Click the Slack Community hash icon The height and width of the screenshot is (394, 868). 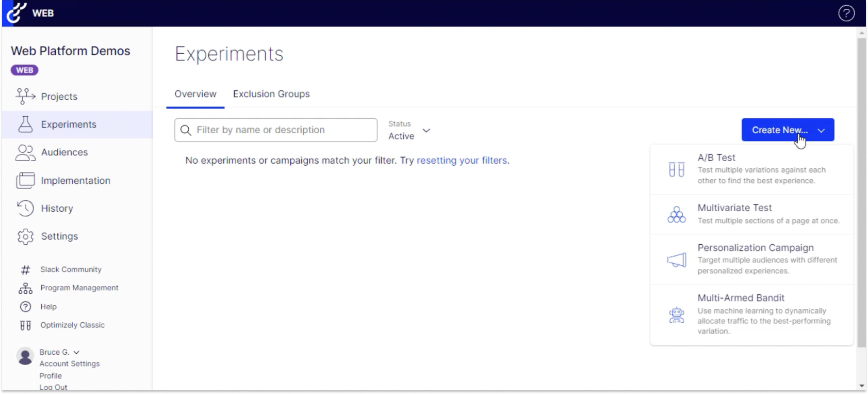(x=25, y=270)
